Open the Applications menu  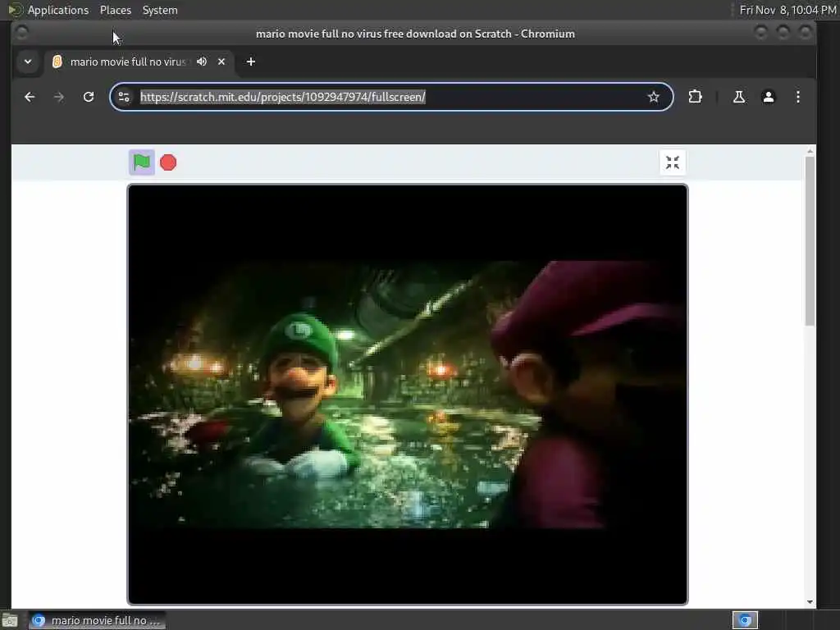(58, 10)
